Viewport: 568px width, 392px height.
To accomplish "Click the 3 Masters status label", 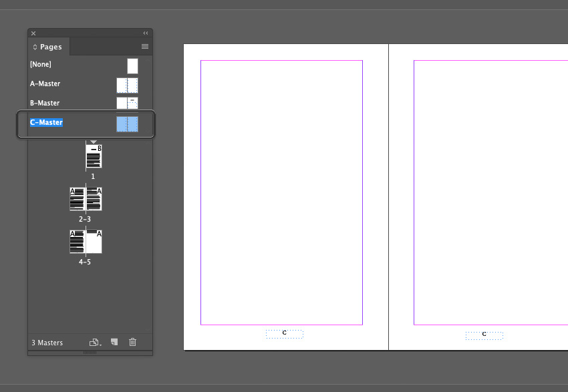I will (x=47, y=342).
